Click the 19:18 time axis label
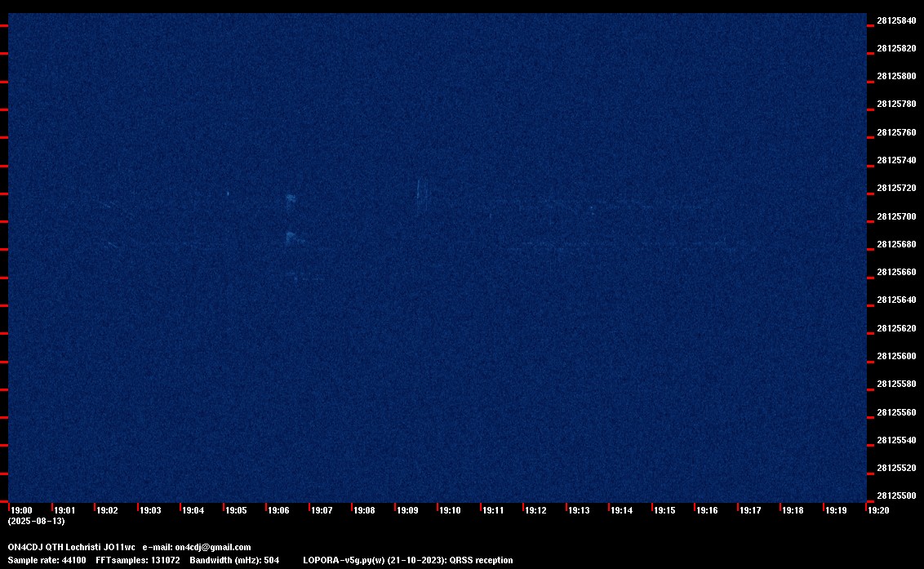This screenshot has height=569, width=924. [793, 510]
